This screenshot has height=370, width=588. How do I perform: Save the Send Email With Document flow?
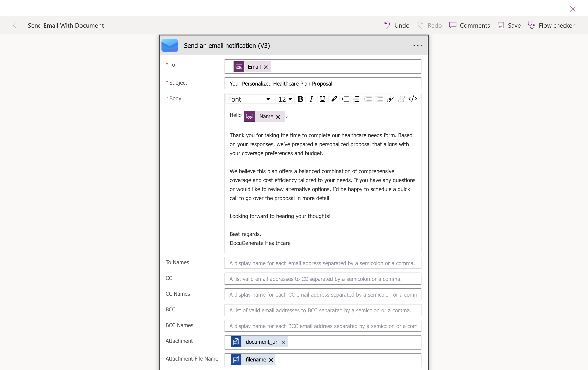(x=509, y=25)
